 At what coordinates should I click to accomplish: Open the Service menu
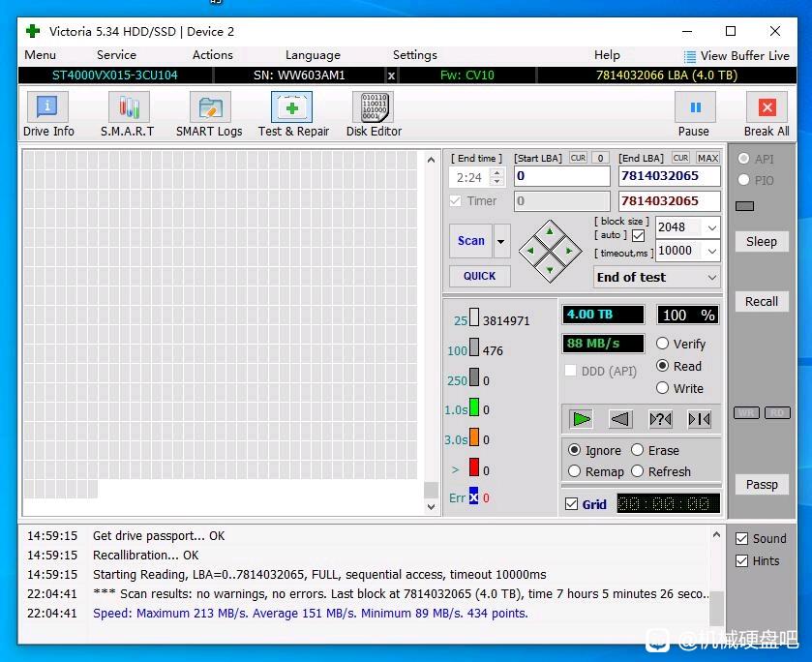116,55
